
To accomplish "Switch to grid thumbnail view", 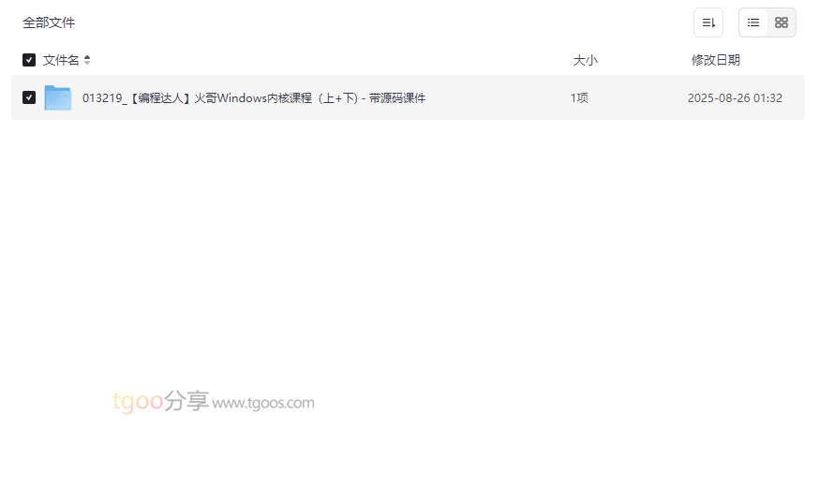I will [x=781, y=22].
